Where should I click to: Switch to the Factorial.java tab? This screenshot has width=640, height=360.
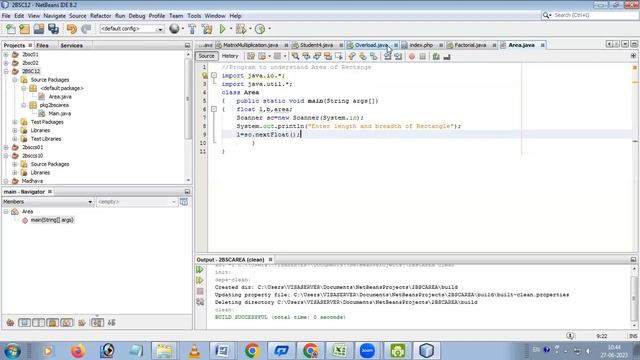470,45
